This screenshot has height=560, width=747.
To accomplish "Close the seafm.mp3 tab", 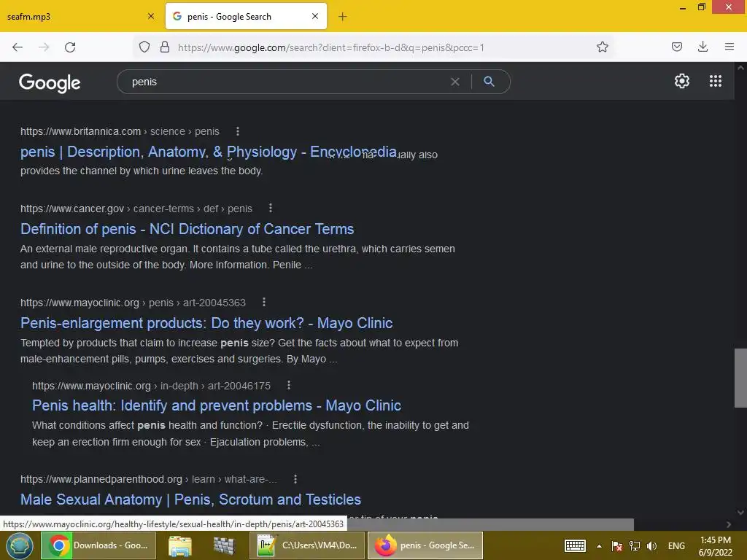I will click(151, 16).
